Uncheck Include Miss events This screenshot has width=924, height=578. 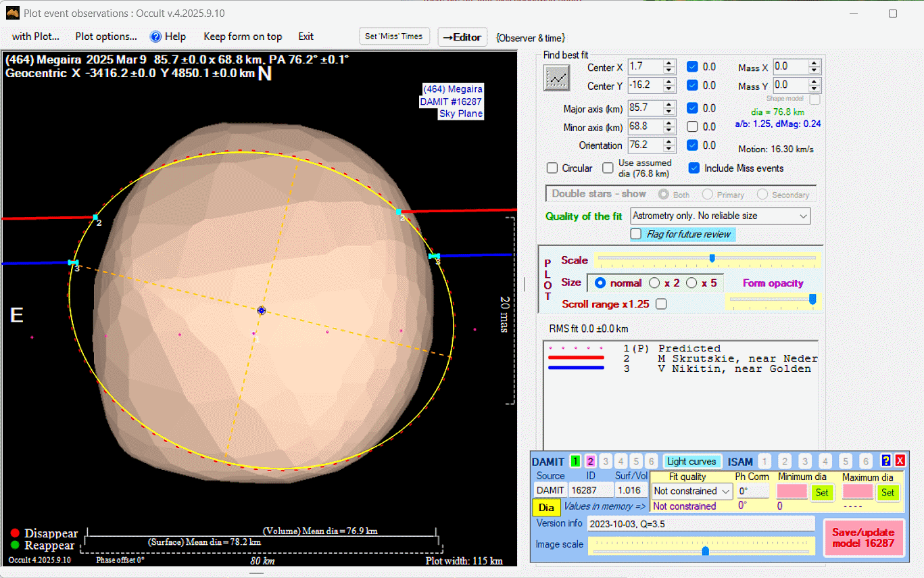point(694,168)
